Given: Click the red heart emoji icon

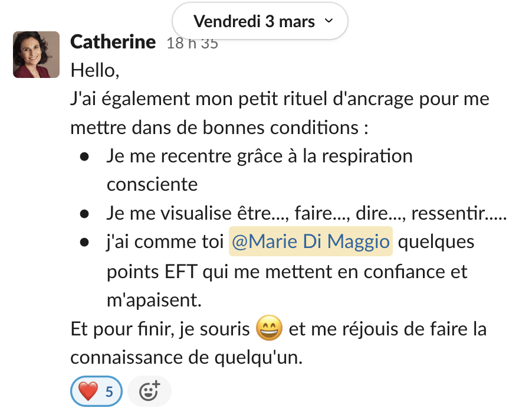Looking at the screenshot, I should coord(88,392).
